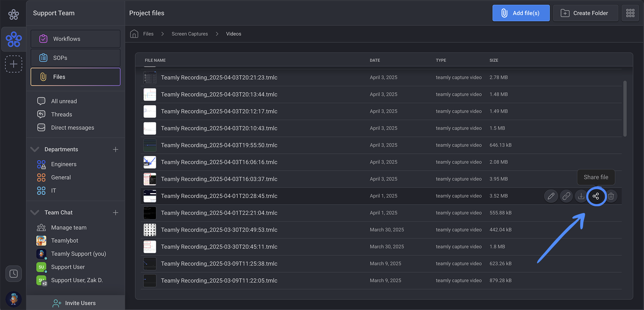Collapse the Departments section
The image size is (644, 310).
(35, 149)
